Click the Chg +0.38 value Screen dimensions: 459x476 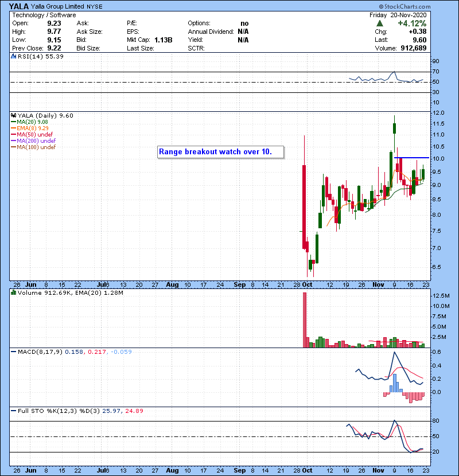[x=418, y=32]
